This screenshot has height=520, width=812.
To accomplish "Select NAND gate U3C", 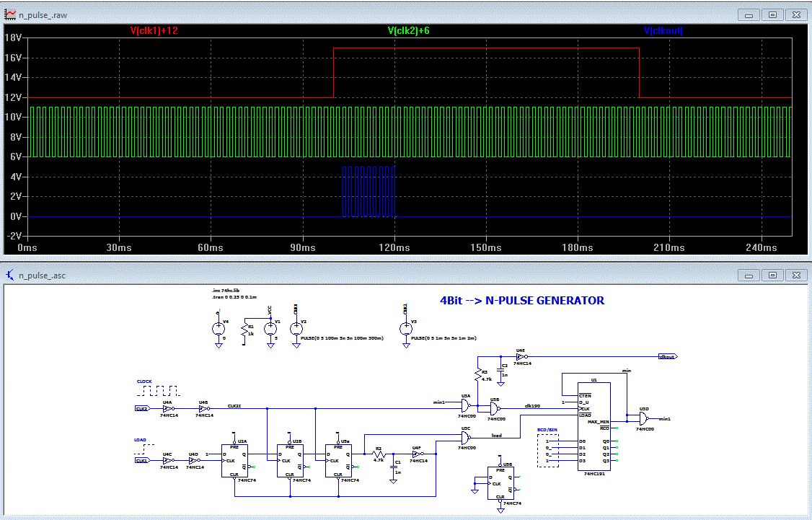I will (x=466, y=439).
